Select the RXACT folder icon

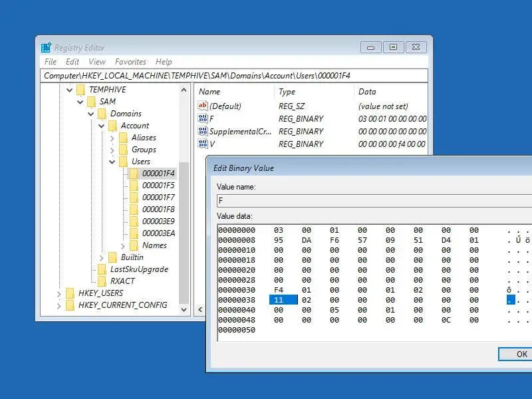pyautogui.click(x=102, y=281)
